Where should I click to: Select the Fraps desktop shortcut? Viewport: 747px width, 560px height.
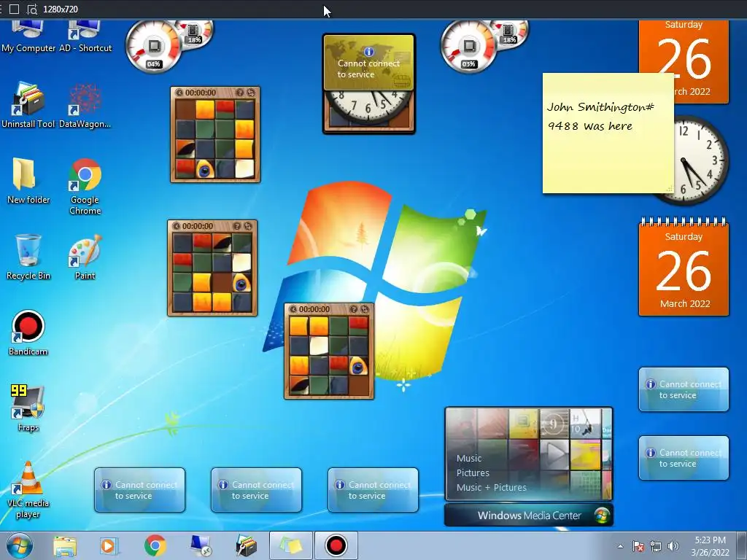click(28, 408)
